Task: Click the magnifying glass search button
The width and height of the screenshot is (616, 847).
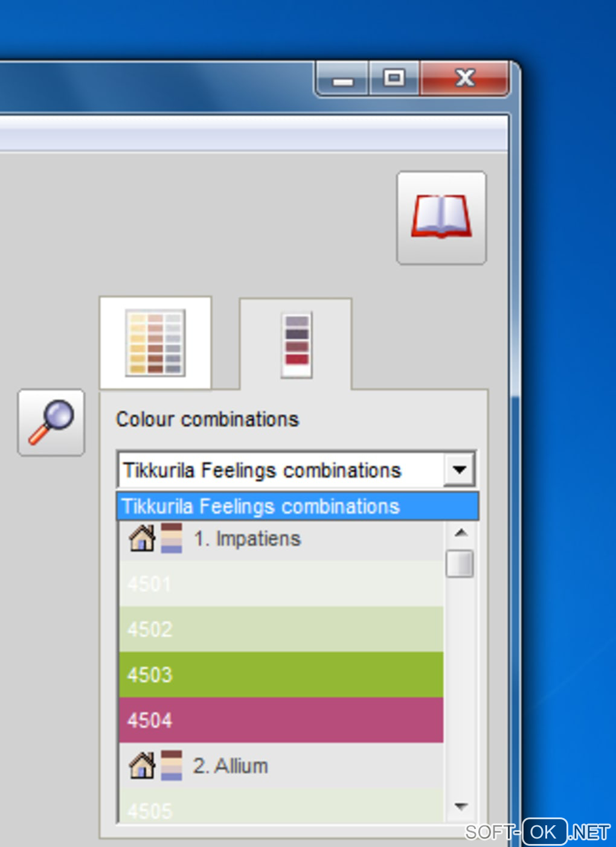Action: point(51,423)
